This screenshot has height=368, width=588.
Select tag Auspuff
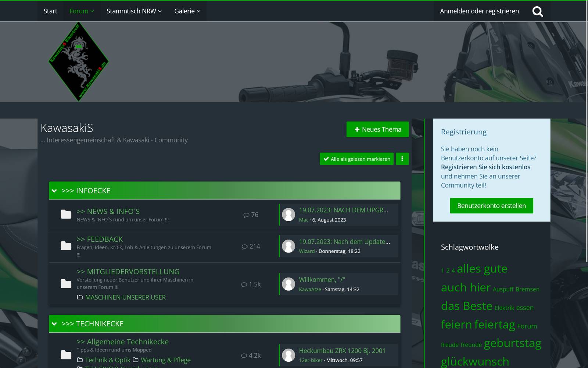click(503, 289)
